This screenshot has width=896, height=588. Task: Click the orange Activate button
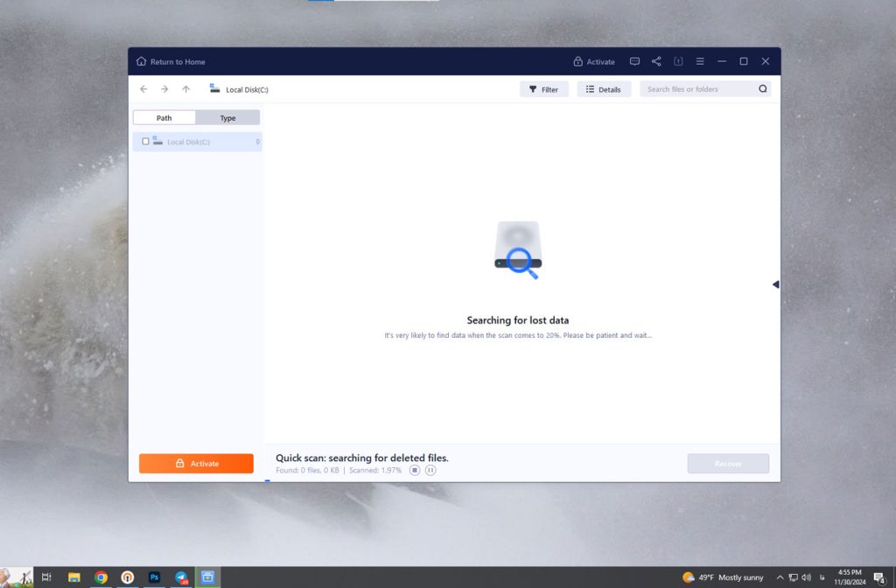click(196, 464)
